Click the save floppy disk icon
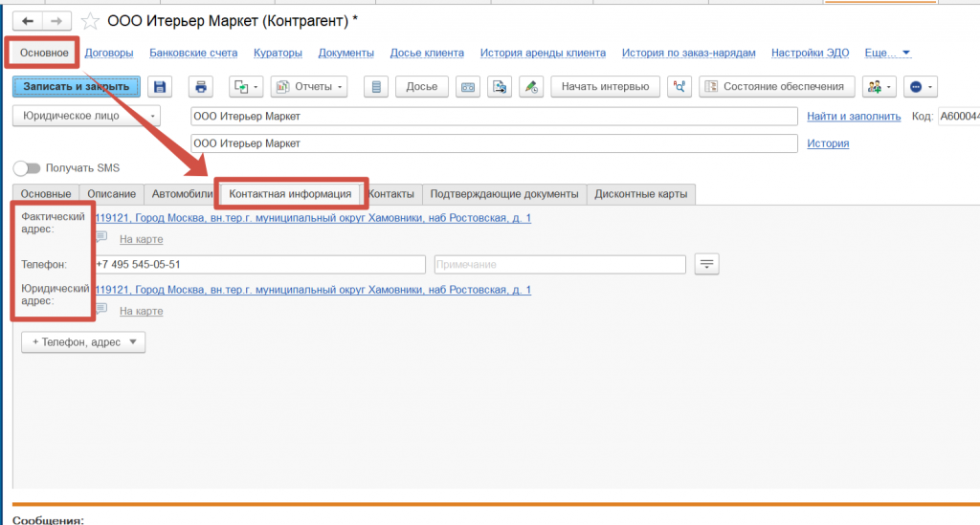The image size is (980, 525). [x=160, y=87]
